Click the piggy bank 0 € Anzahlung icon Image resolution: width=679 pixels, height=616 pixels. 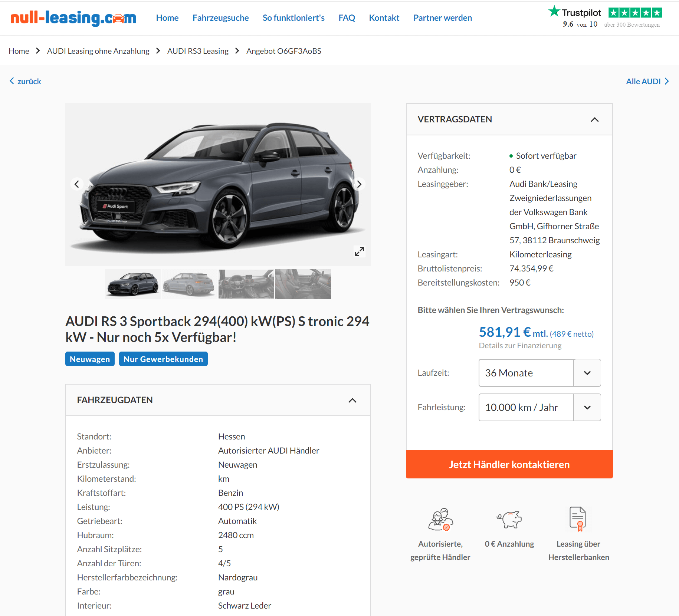509,518
